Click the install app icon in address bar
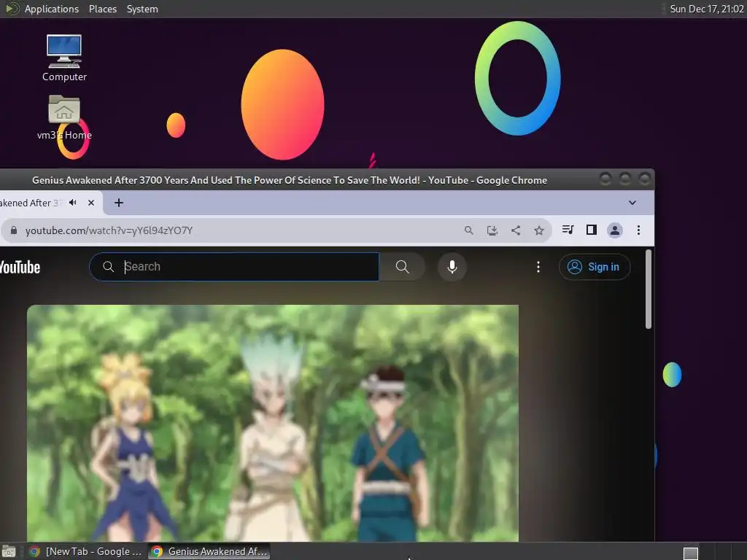This screenshot has height=560, width=747. 492,230
